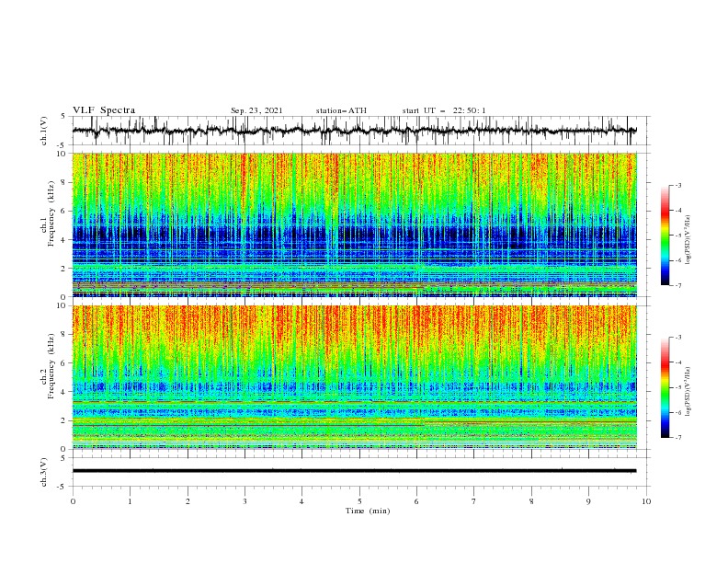
Task: Click time axis tick label '5'
Action: [x=359, y=501]
